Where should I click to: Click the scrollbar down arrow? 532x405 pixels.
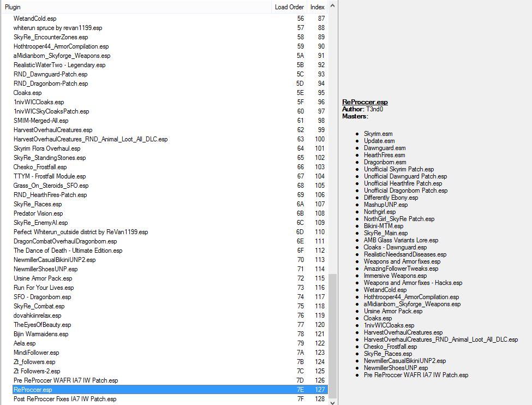(332, 402)
